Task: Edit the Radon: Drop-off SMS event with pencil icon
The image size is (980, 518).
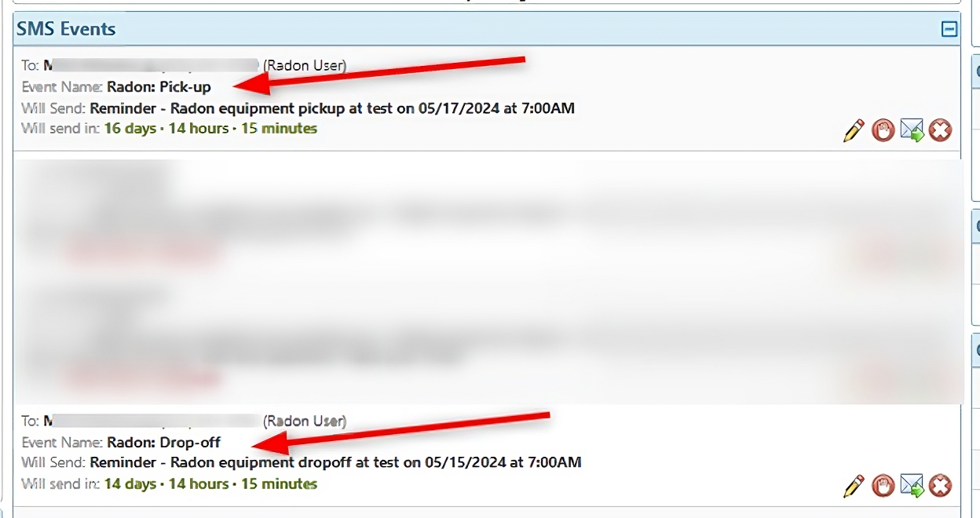Action: coord(854,486)
